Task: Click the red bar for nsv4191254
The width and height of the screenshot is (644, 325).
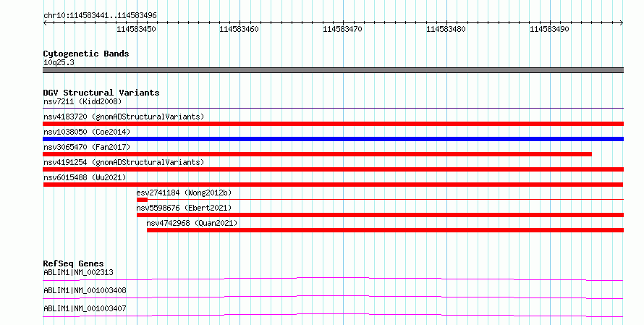Action: [x=333, y=169]
